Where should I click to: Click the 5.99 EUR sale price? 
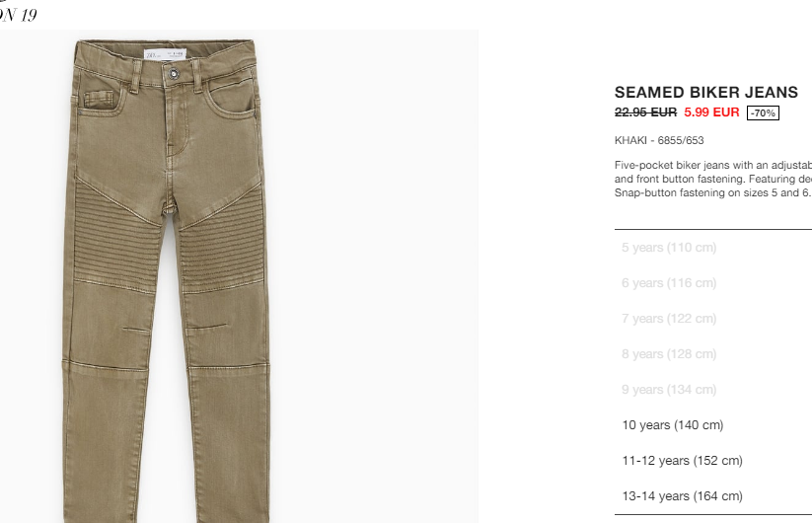click(711, 112)
